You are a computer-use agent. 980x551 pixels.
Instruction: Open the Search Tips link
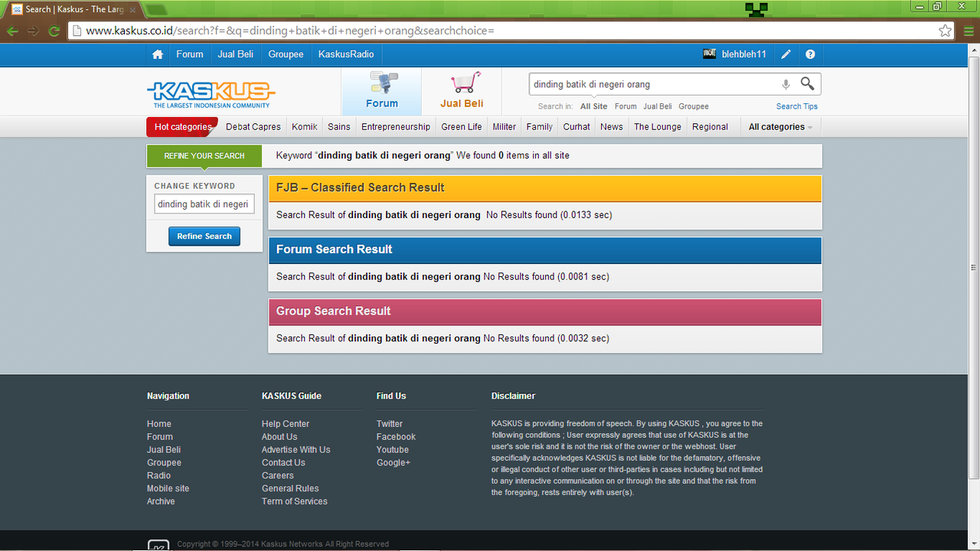[x=797, y=106]
